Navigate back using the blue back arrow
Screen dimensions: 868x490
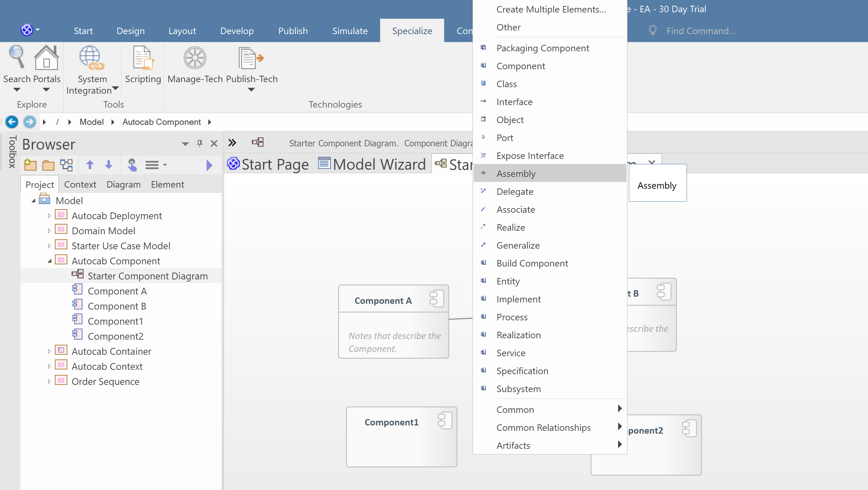(x=12, y=122)
